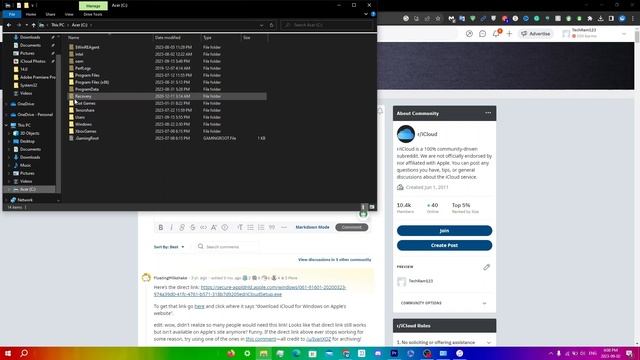Click Bold in Reddit comment editor
This screenshot has height=360, width=640.
tap(160, 227)
